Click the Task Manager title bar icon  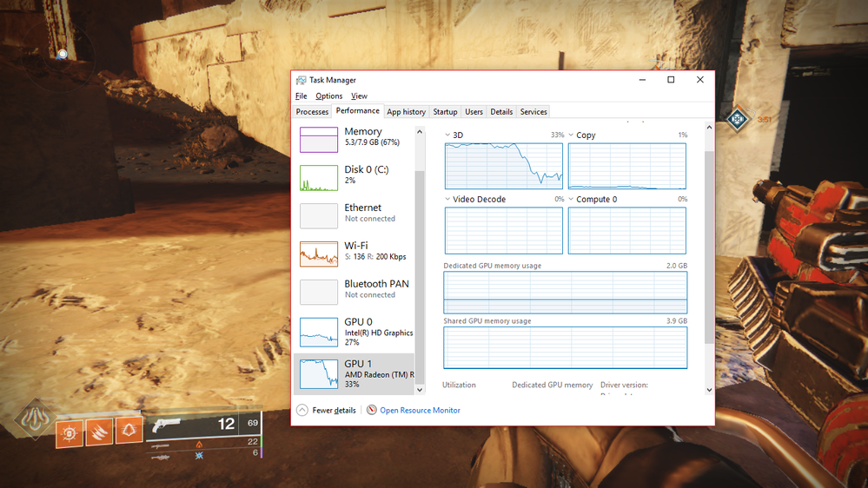pyautogui.click(x=301, y=80)
